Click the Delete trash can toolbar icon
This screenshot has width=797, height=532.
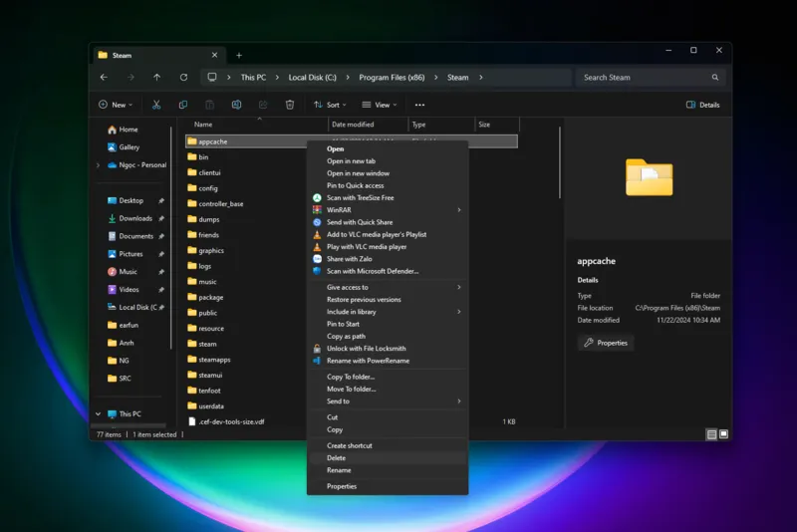(290, 105)
